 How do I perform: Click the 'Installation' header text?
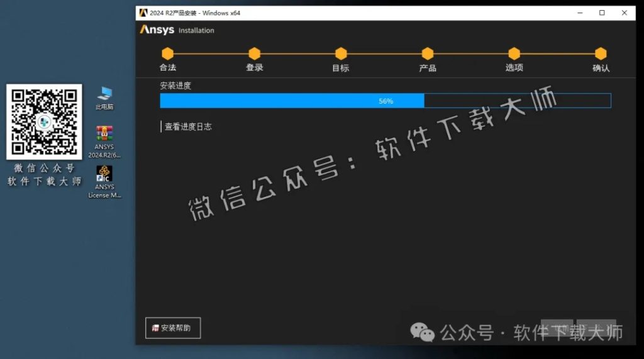pyautogui.click(x=196, y=30)
